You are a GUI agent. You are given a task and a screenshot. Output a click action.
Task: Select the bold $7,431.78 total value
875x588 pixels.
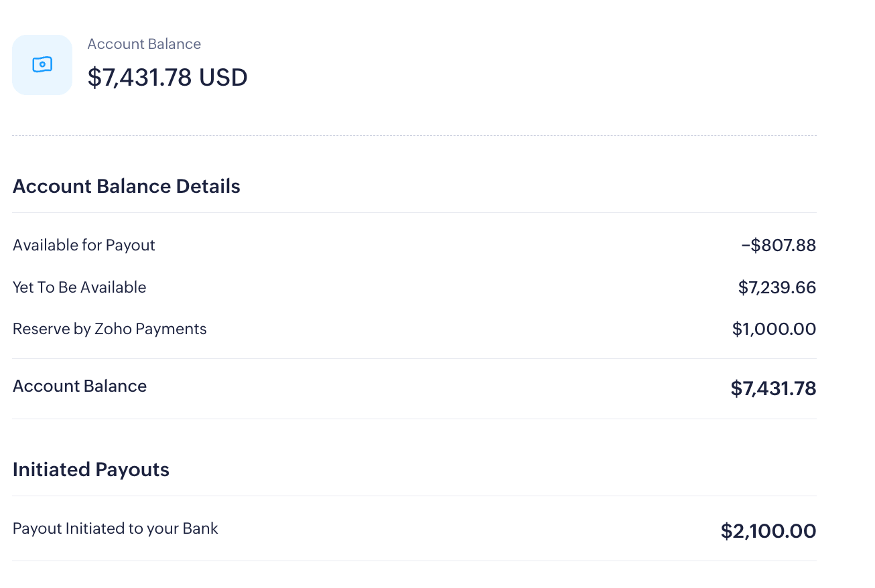click(x=773, y=388)
